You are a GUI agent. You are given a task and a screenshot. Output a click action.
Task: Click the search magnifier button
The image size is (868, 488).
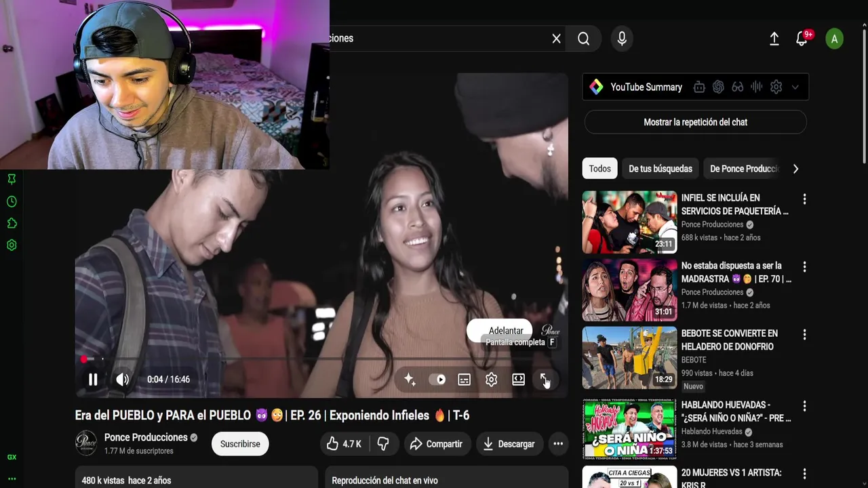[x=584, y=39]
